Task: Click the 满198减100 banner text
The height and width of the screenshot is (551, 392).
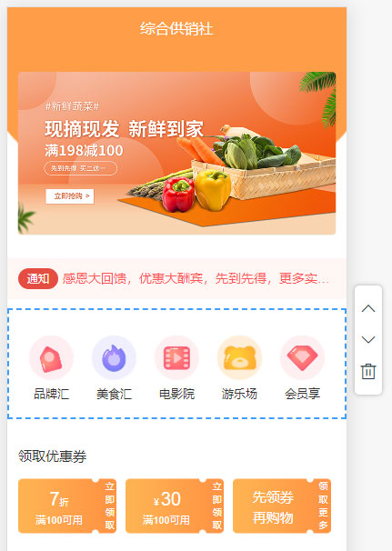Action: [84, 151]
